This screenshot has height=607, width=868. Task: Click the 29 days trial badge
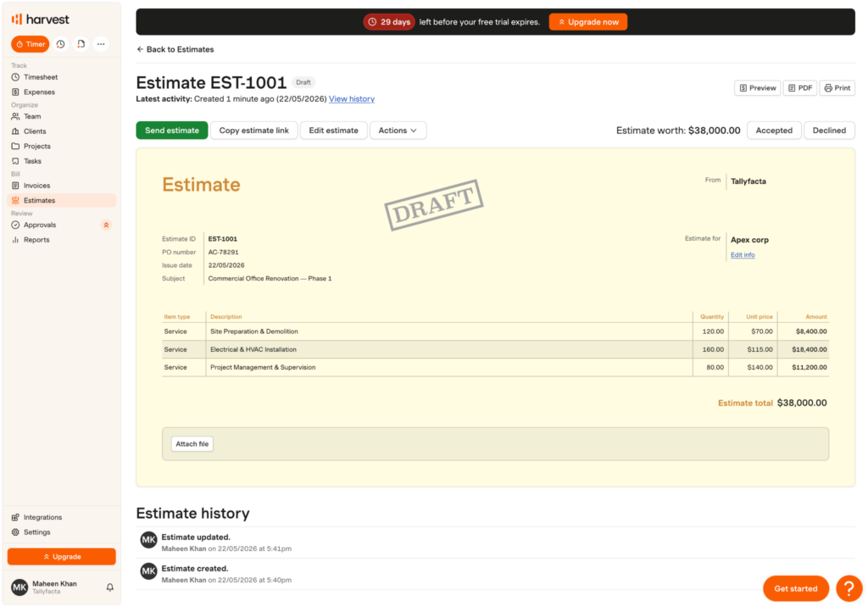(388, 22)
